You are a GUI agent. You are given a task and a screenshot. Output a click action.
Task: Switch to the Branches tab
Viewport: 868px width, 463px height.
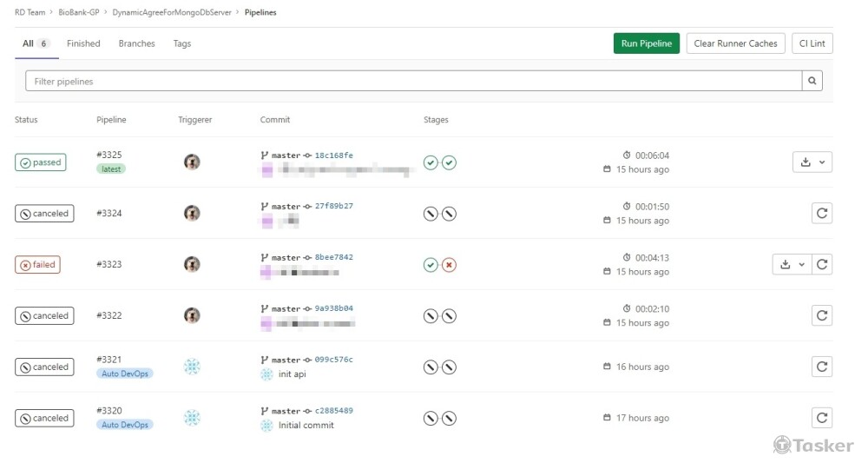click(137, 43)
